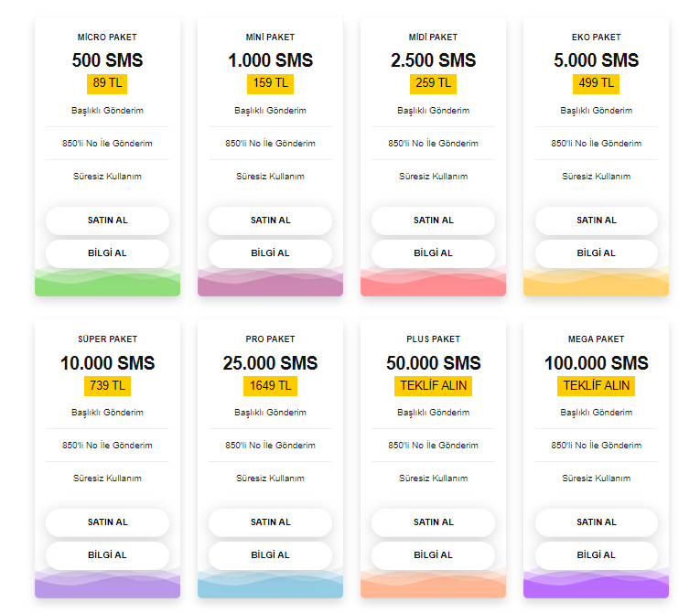The image size is (700, 613).
Task: Click TEKLİF ALIN badge on Plus Paket
Action: coord(433,386)
